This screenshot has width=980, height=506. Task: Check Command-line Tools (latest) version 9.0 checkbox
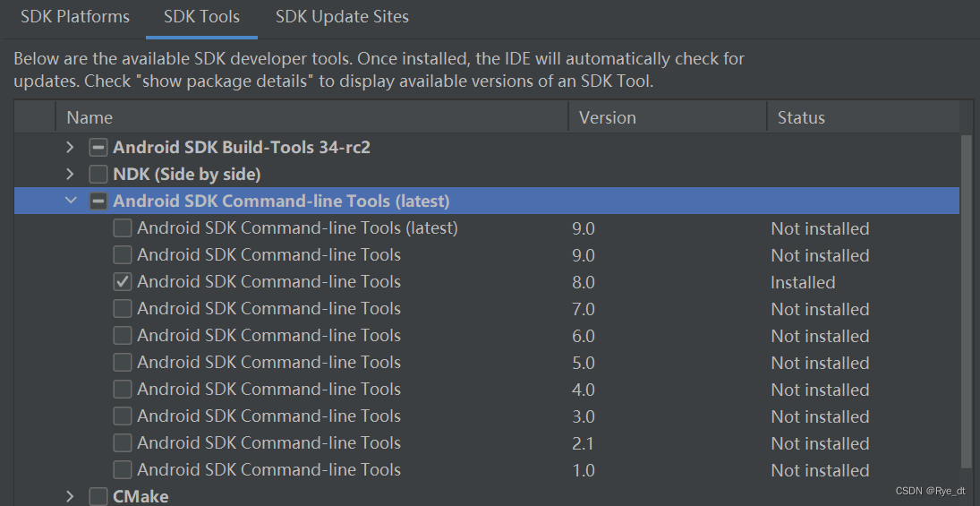(x=123, y=228)
